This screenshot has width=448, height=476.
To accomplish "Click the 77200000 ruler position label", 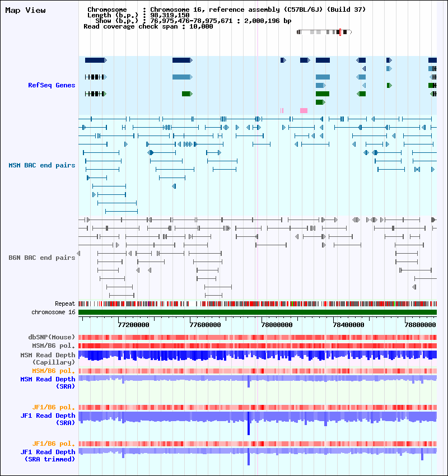I will [x=133, y=325].
